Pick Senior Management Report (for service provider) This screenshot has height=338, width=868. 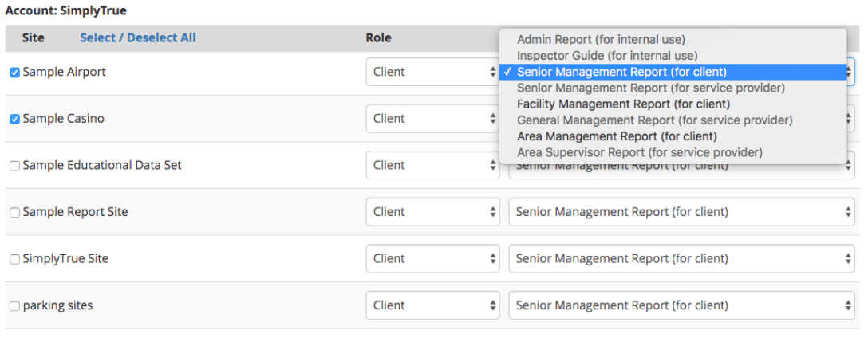point(650,88)
